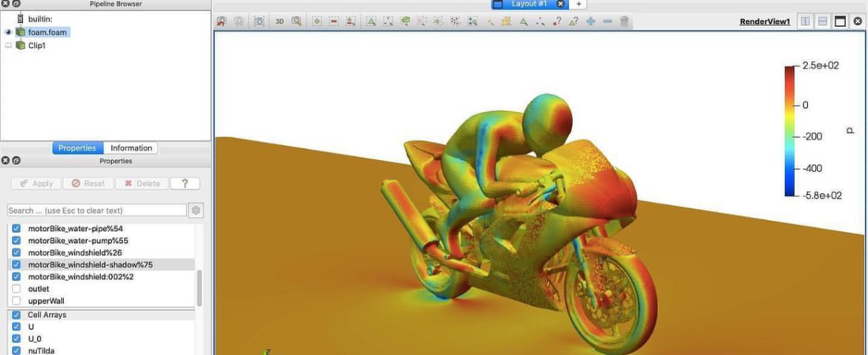The height and width of the screenshot is (355, 868).
Task: Click the Reset button
Action: pos(88,183)
